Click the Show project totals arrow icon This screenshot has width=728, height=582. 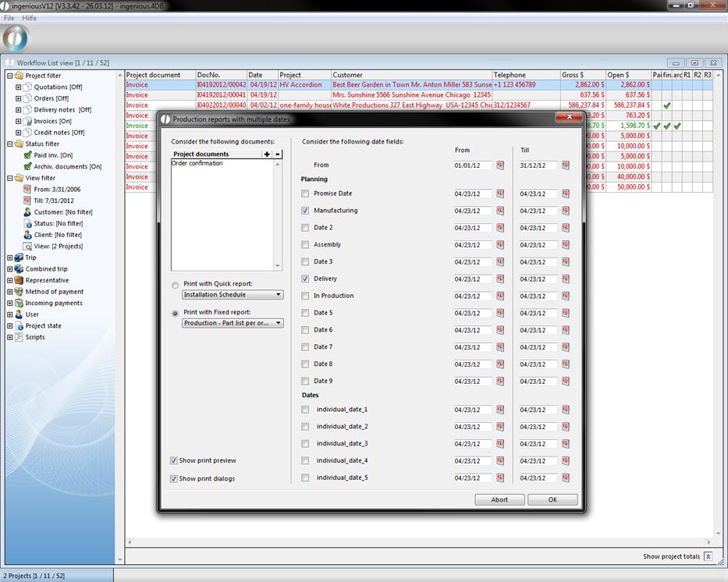708,556
